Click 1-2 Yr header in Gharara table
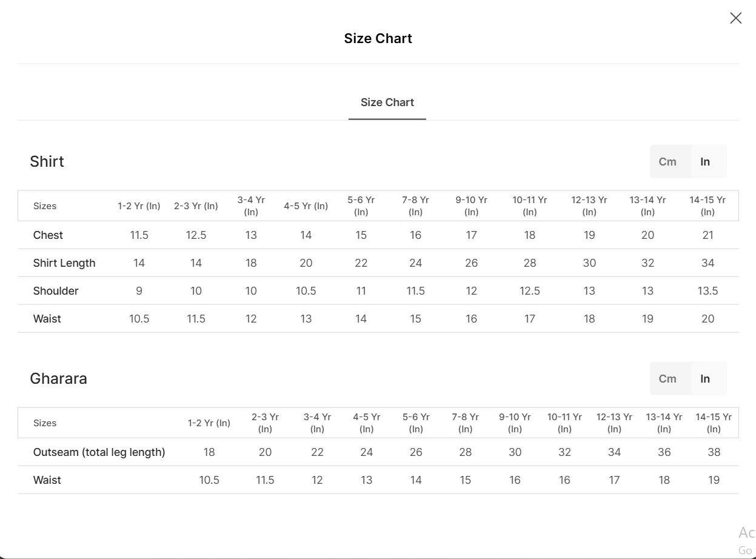The height and width of the screenshot is (559, 756). 209,423
